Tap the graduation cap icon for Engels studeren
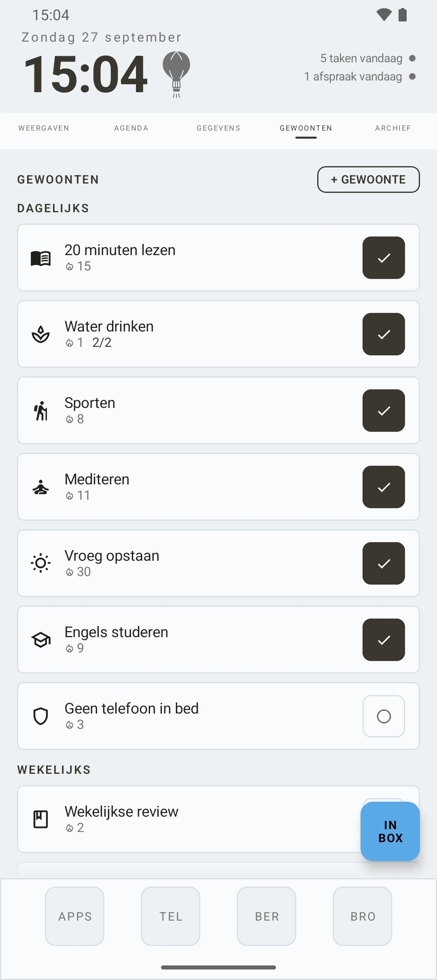437x980 pixels. pos(41,640)
